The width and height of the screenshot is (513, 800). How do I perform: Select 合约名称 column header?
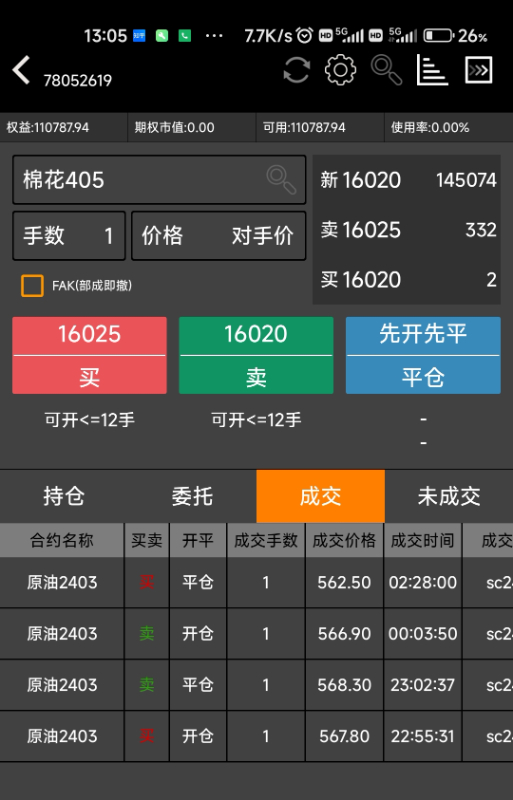pos(62,540)
